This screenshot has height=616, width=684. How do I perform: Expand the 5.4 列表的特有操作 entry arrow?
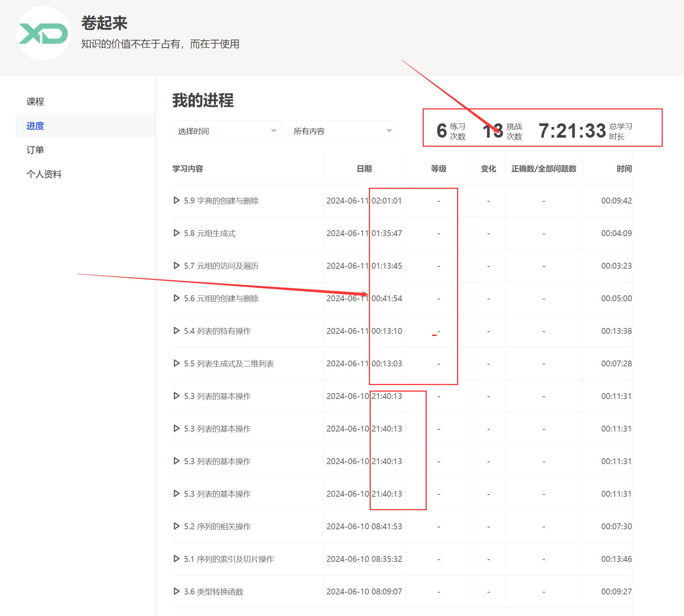tap(176, 331)
